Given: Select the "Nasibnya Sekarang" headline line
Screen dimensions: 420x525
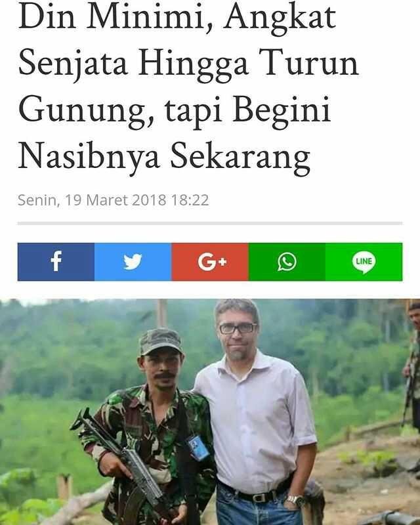Looking at the screenshot, I should click(x=164, y=157).
